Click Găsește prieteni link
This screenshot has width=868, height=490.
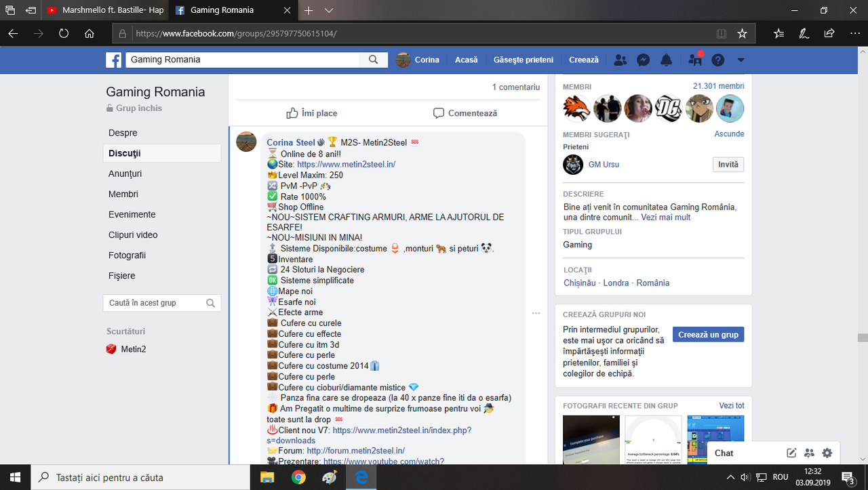pos(524,60)
